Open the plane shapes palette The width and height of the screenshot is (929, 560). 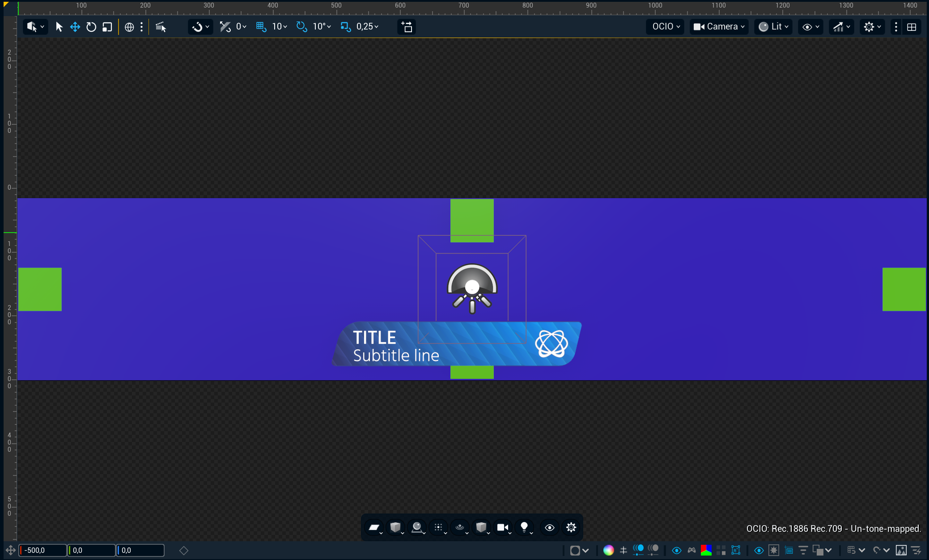pos(374,528)
